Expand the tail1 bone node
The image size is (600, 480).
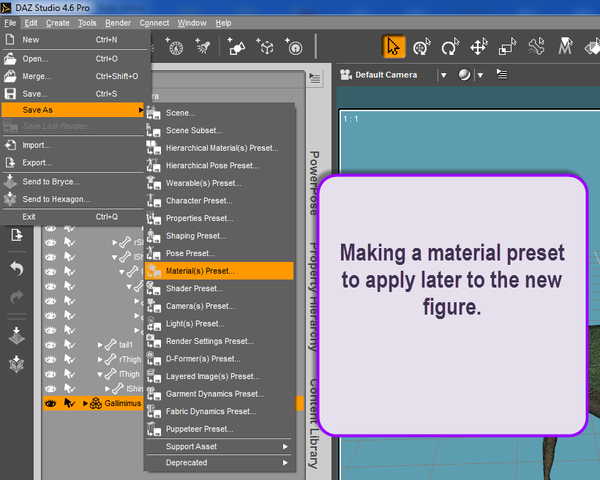(x=100, y=345)
